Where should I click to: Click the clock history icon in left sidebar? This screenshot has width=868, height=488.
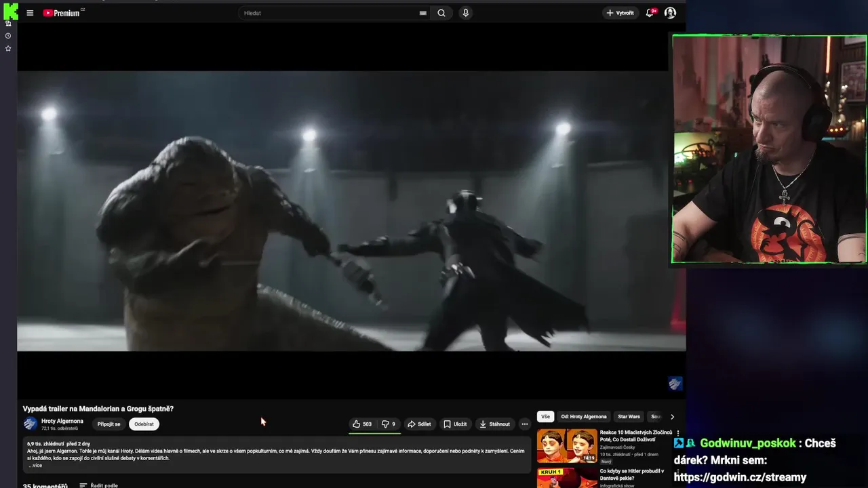(8, 36)
